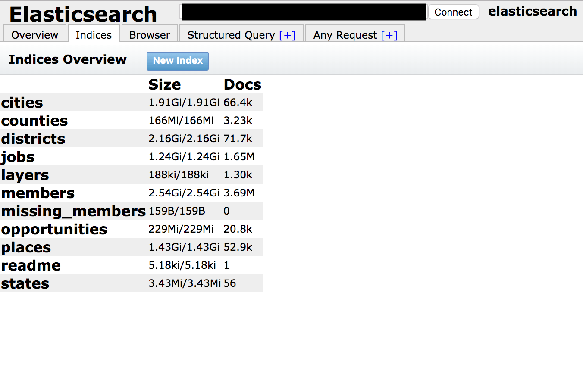Click the Connect button
Screen dimensions: 583x392
[x=453, y=12]
